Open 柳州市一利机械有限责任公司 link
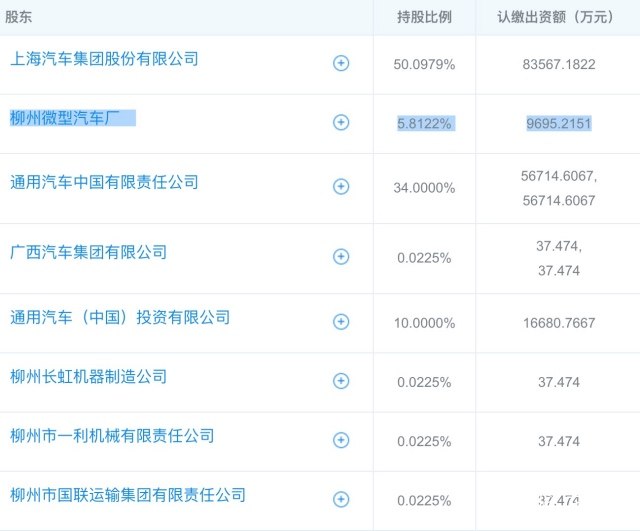The height and width of the screenshot is (531, 640). (x=112, y=435)
